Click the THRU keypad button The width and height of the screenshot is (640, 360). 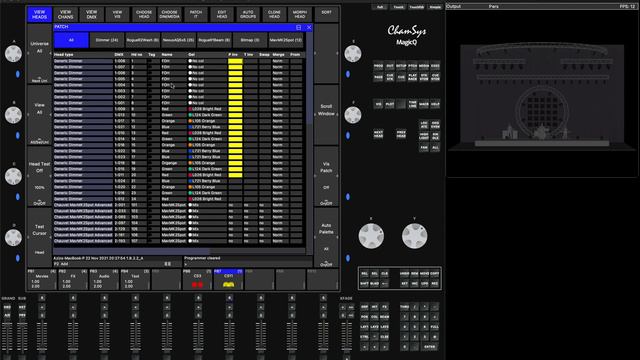pos(404,307)
